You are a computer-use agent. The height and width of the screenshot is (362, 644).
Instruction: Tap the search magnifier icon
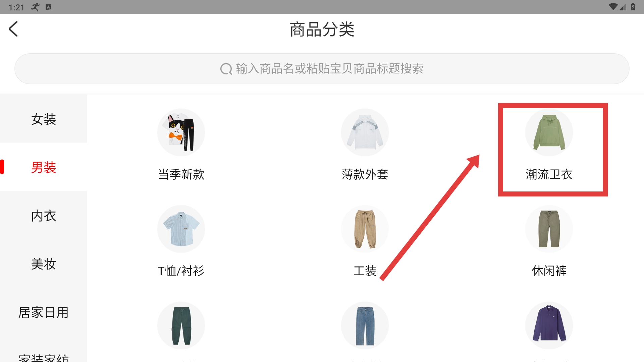tap(226, 69)
